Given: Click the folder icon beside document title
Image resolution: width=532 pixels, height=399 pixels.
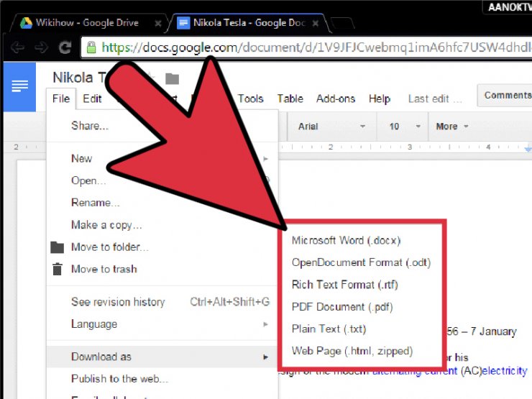Looking at the screenshot, I should [172, 78].
